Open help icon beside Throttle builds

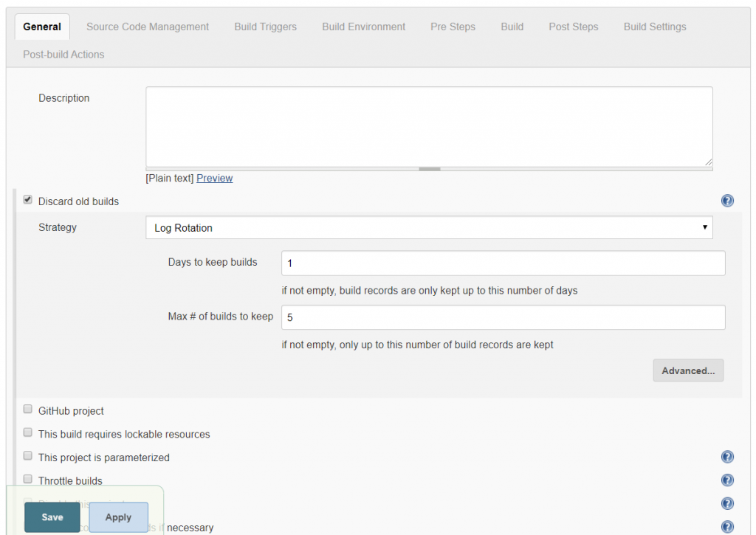point(727,480)
